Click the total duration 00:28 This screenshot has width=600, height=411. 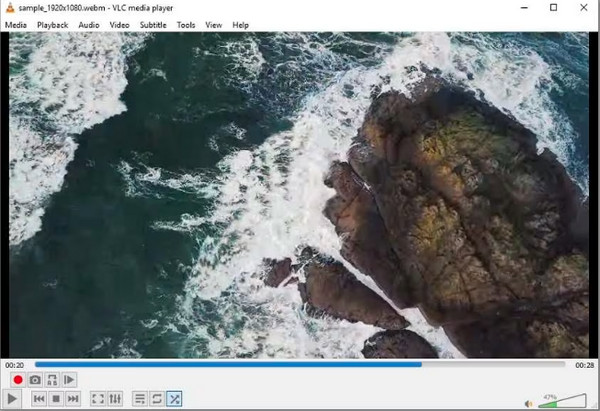585,365
